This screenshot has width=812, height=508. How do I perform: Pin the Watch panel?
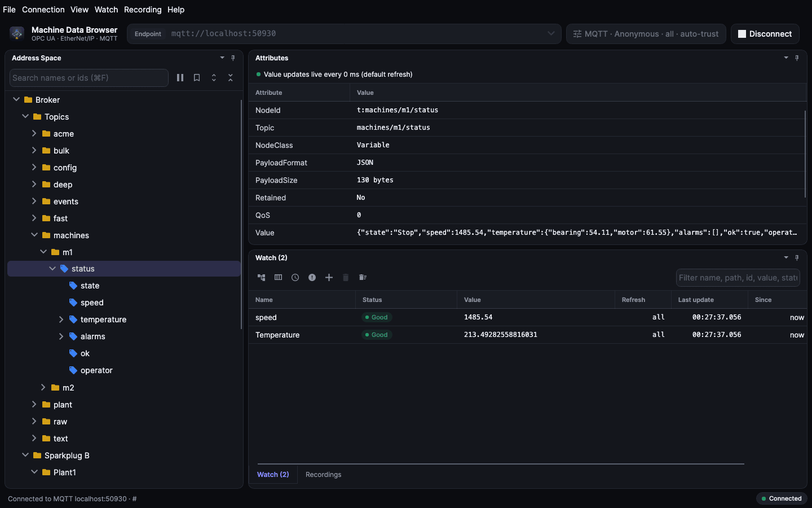tap(797, 257)
